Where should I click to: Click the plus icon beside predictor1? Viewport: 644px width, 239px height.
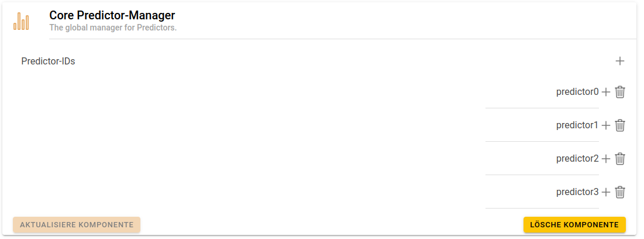[606, 125]
